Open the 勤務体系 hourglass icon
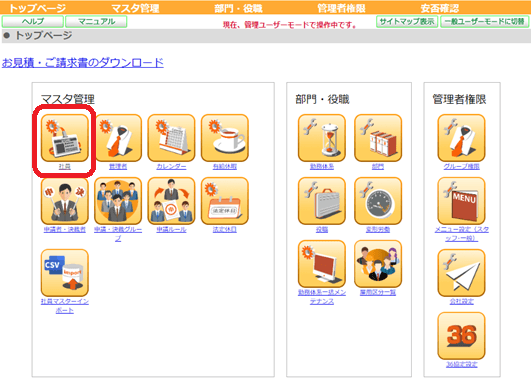The image size is (531, 379). pyautogui.click(x=322, y=138)
